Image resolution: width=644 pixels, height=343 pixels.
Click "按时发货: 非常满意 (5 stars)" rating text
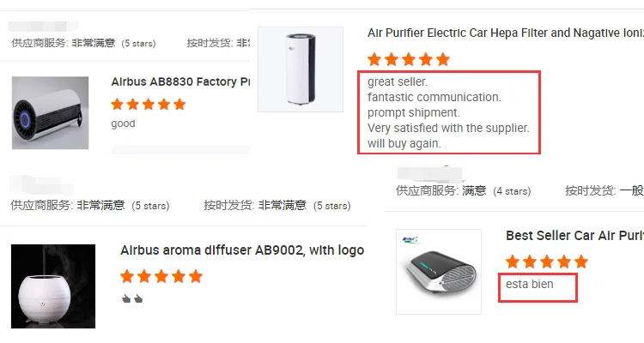[276, 206]
